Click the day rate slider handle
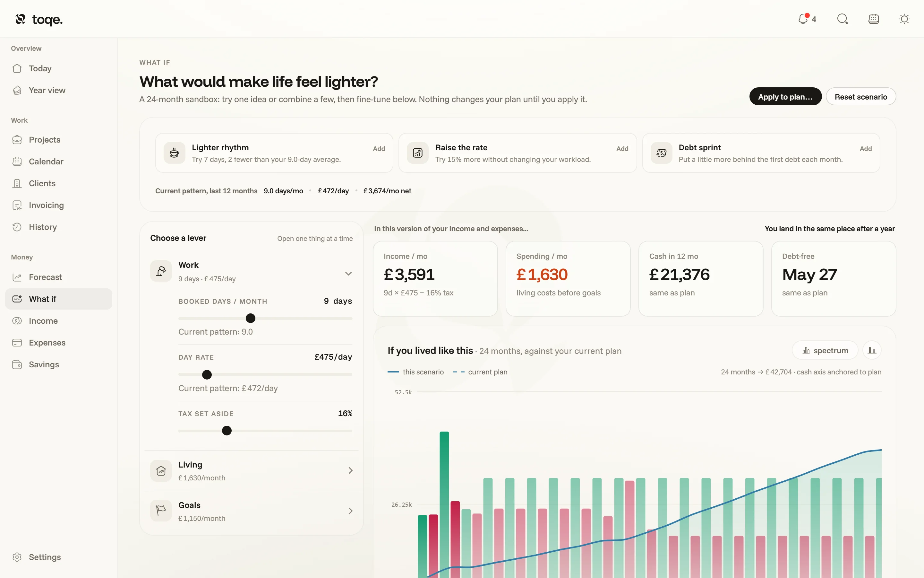The width and height of the screenshot is (924, 578). pyautogui.click(x=207, y=375)
